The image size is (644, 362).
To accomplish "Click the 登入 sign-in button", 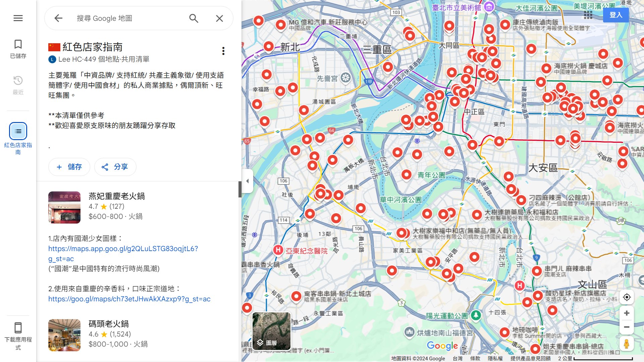I will pyautogui.click(x=615, y=15).
